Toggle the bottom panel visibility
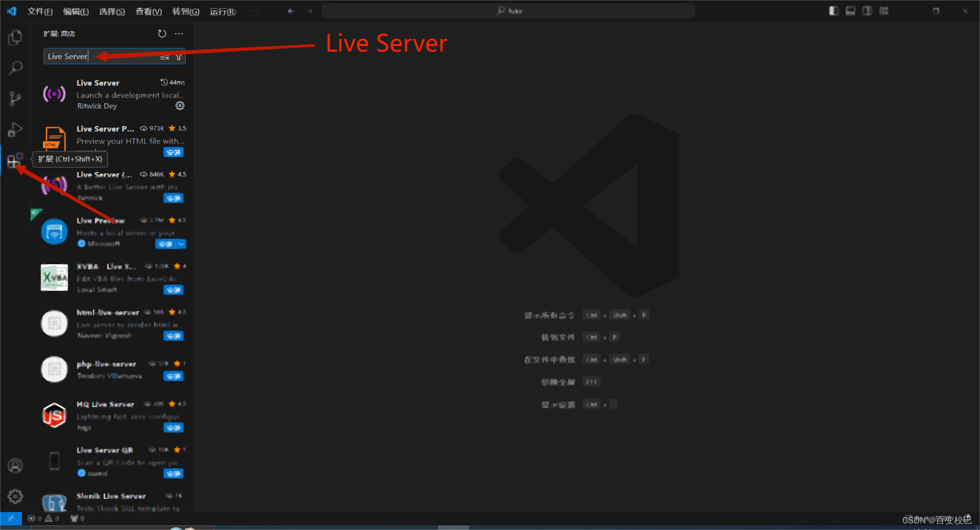Viewport: 980px width, 530px height. [x=850, y=10]
